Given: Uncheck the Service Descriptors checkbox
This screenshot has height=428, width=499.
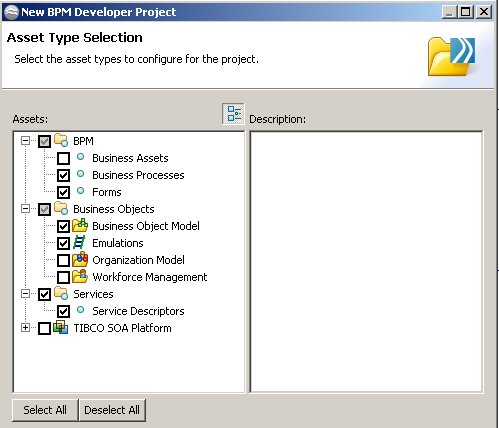Looking at the screenshot, I should (x=63, y=311).
